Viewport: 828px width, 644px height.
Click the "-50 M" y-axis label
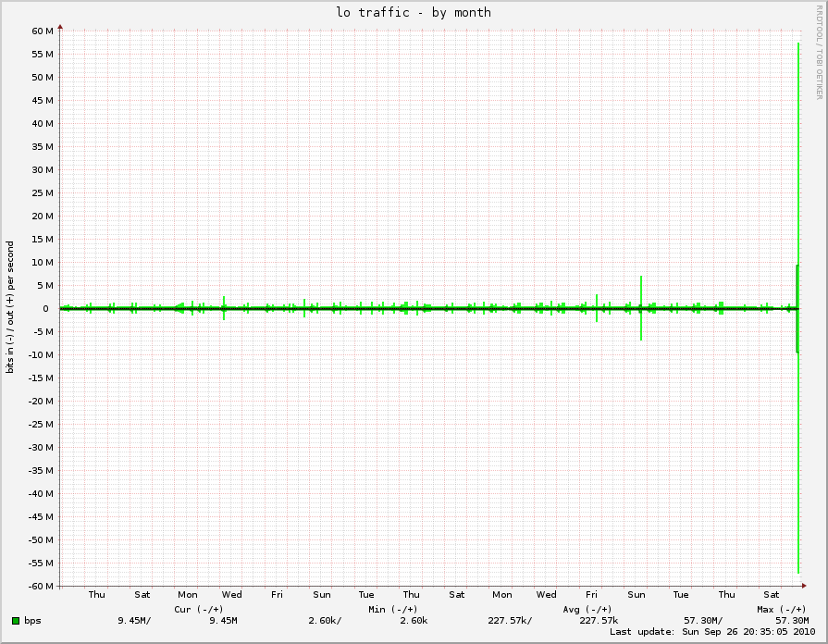pos(41,540)
